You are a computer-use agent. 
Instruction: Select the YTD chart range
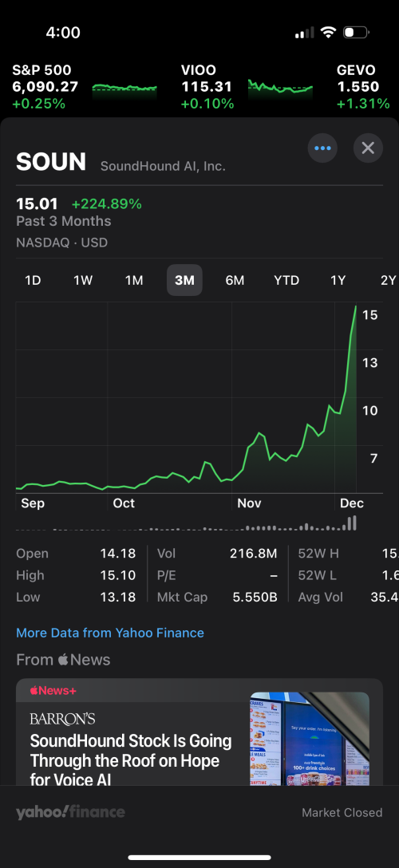point(286,280)
